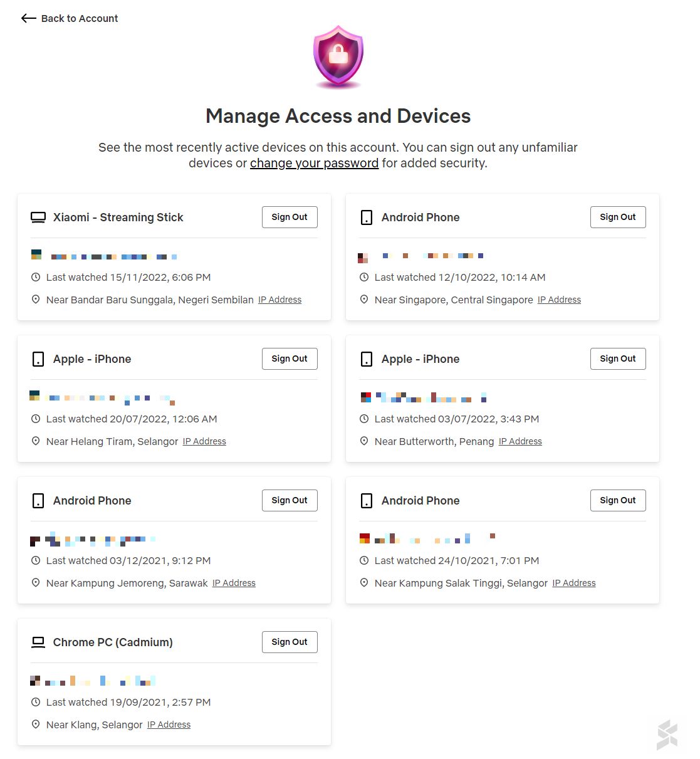Open IP Address link for Helang Tiram
The width and height of the screenshot is (700, 759).
tap(204, 441)
